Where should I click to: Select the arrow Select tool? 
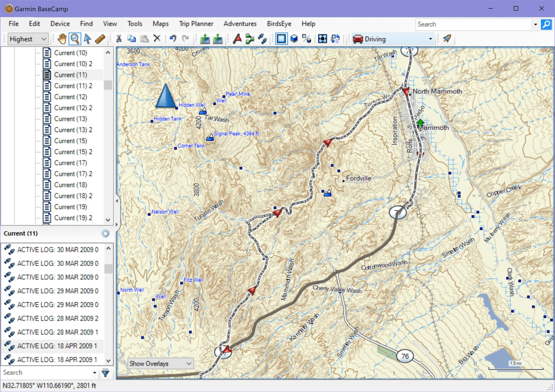[x=87, y=39]
